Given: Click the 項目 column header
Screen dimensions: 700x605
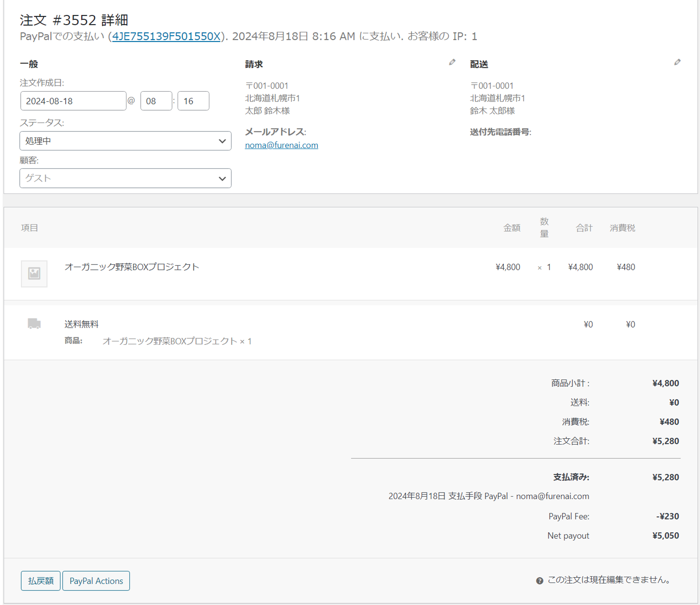Looking at the screenshot, I should [30, 228].
